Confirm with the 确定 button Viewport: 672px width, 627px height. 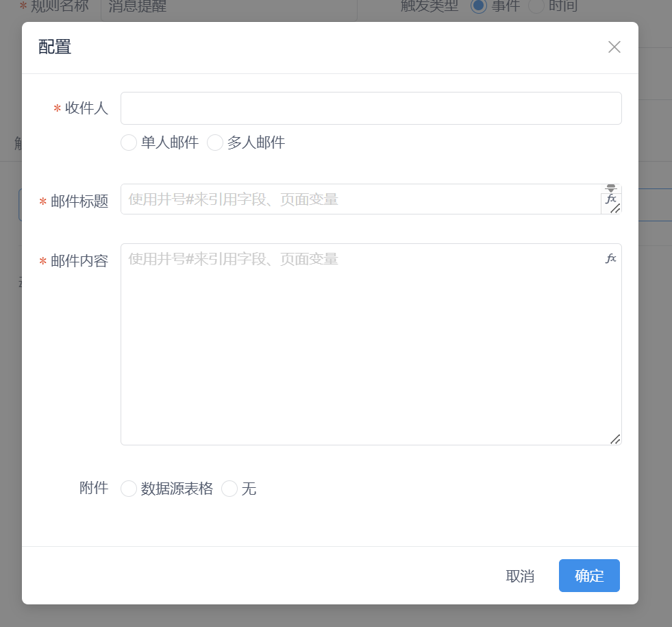[x=589, y=576]
